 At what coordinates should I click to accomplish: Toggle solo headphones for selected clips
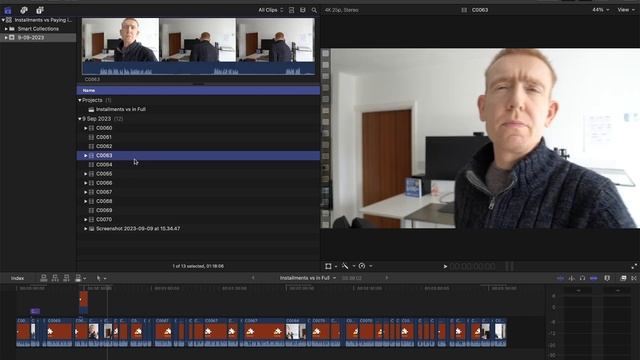click(x=582, y=278)
